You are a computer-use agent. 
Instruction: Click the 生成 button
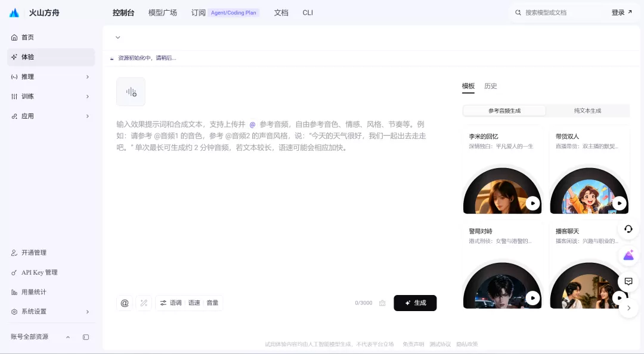click(415, 303)
